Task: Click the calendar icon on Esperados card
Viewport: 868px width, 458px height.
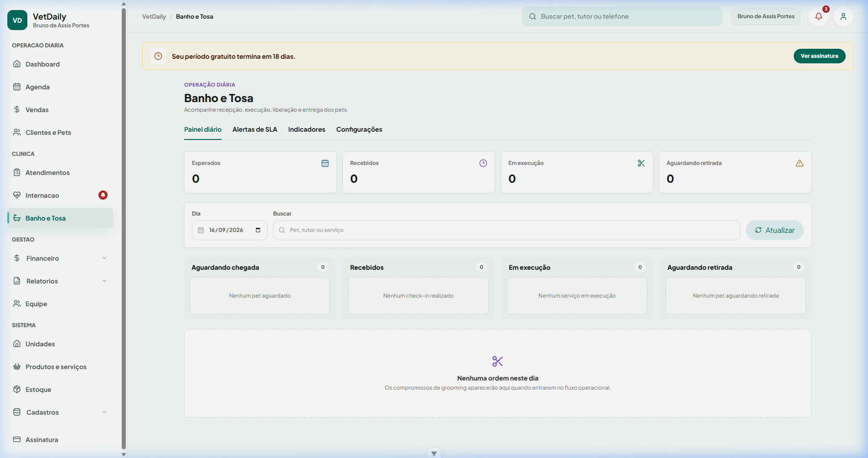Action: [325, 163]
